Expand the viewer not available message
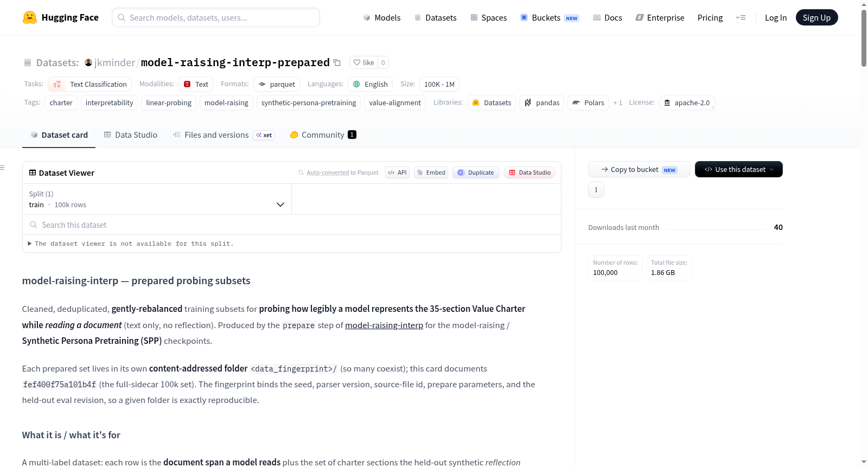This screenshot has width=868, height=467. [x=131, y=244]
